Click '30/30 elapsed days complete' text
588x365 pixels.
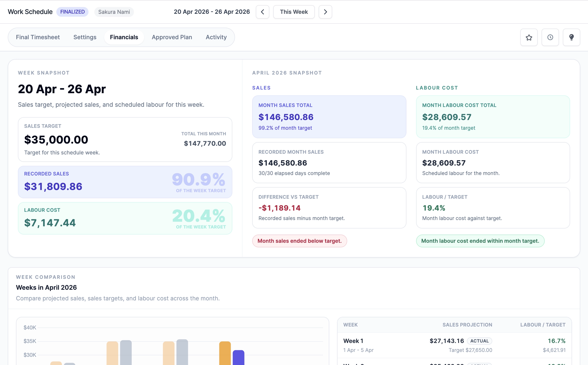point(294,173)
